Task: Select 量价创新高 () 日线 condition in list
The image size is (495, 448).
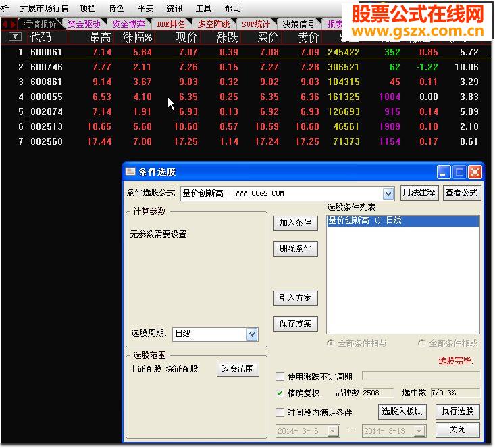Action: 402,220
